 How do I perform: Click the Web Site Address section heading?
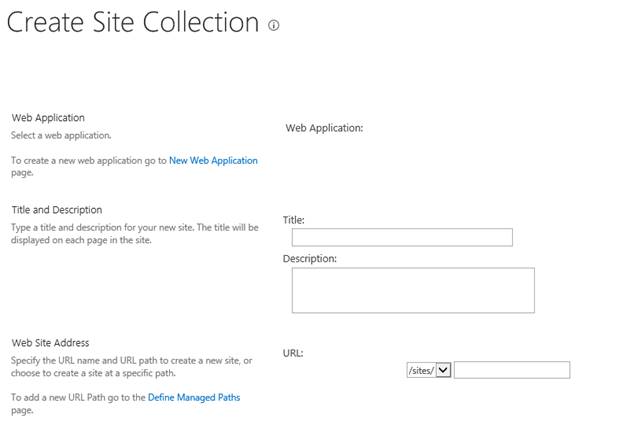(50, 342)
